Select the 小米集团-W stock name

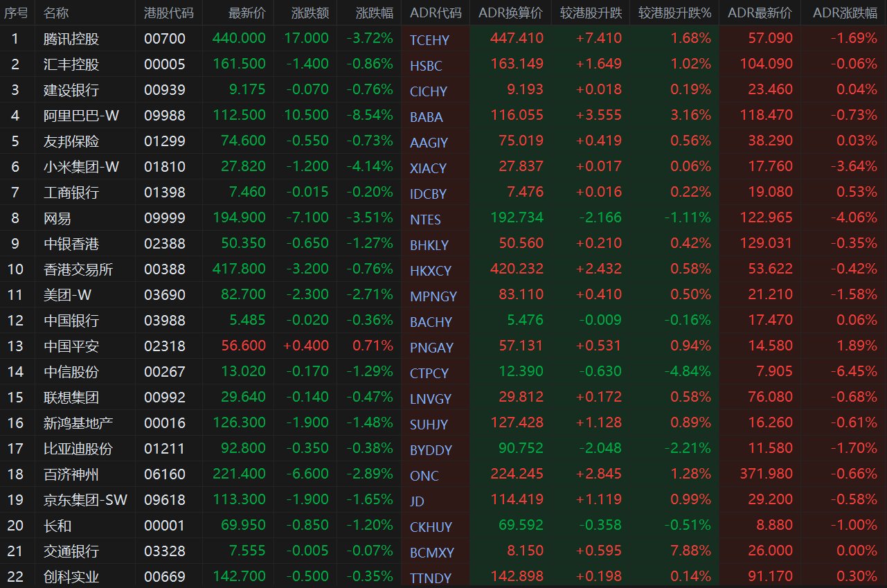point(81,167)
